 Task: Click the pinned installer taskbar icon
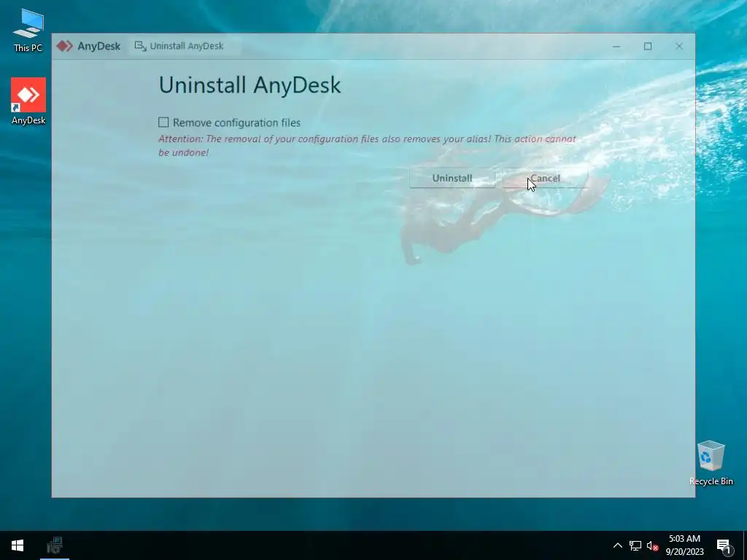[55, 545]
